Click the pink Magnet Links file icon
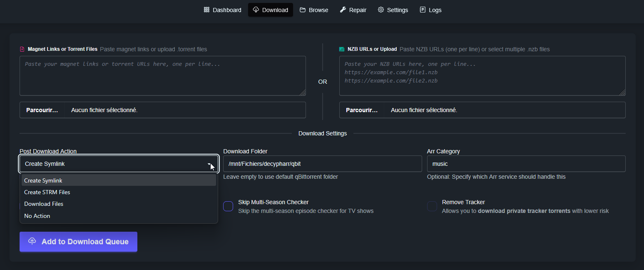The height and width of the screenshot is (270, 644). point(22,49)
